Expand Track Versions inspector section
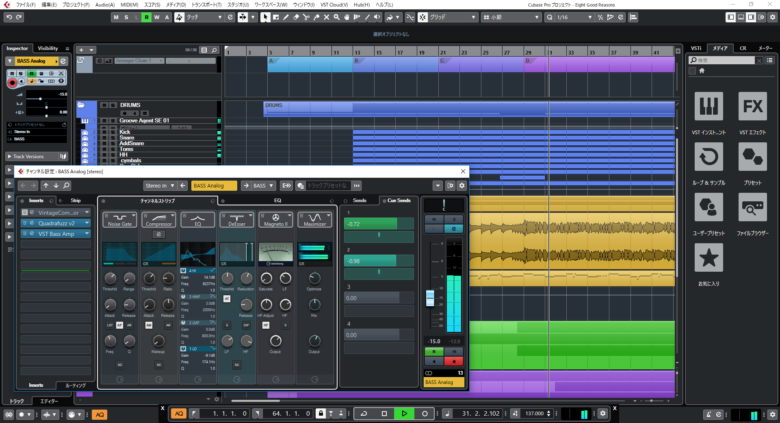 (36, 156)
